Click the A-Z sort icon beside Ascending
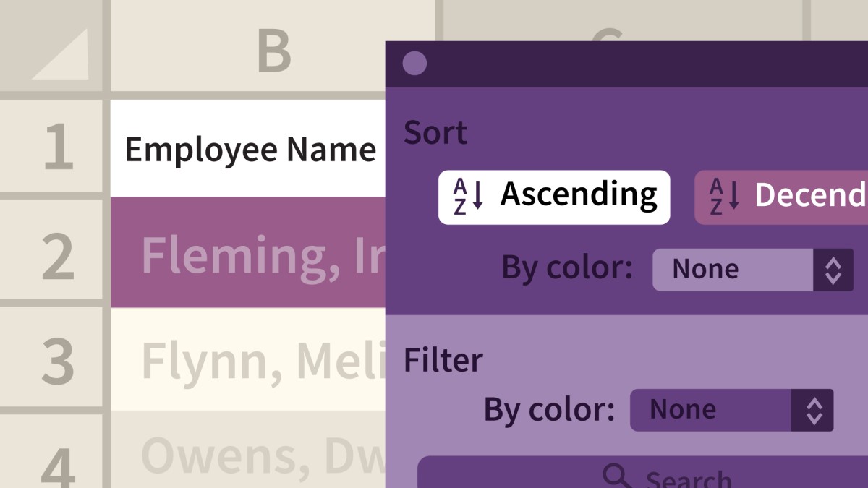This screenshot has height=488, width=868. (x=467, y=197)
